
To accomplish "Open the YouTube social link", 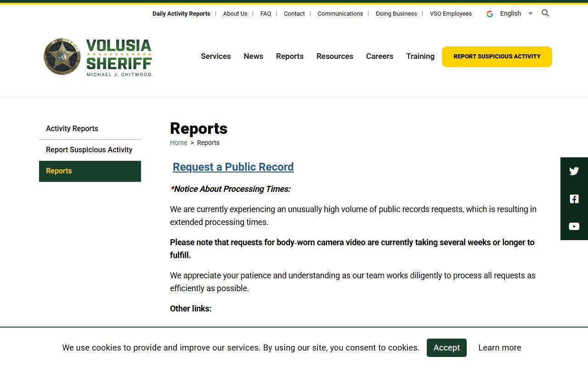I will tap(574, 226).
